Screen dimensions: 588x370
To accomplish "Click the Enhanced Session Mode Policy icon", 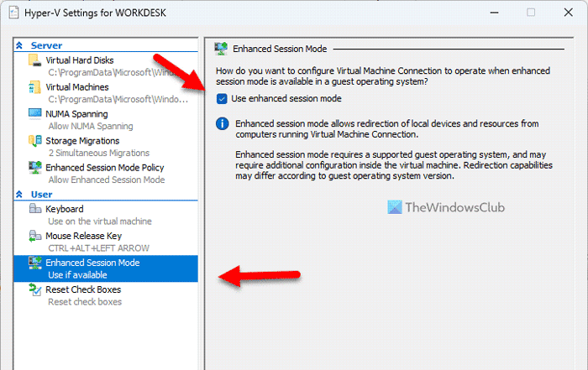I will point(35,168).
